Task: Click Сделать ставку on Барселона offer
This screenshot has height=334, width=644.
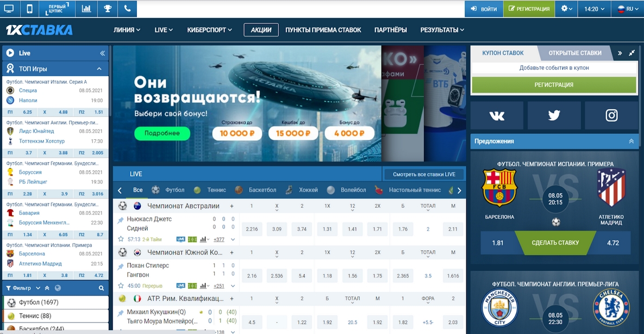Action: point(555,243)
